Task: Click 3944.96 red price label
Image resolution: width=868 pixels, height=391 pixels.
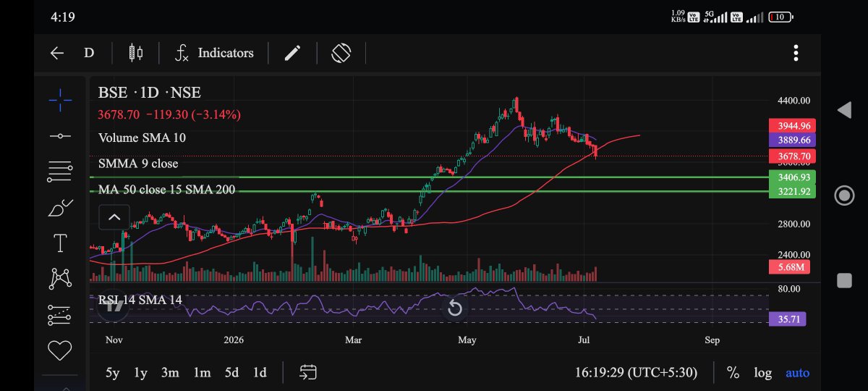Action: (x=792, y=125)
